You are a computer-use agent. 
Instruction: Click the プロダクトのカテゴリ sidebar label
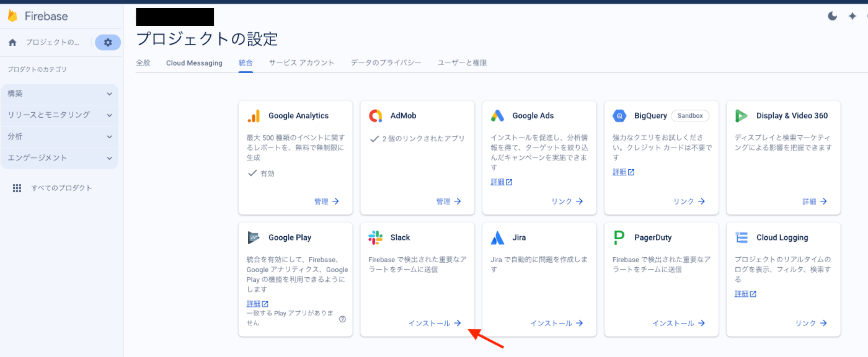click(x=37, y=69)
